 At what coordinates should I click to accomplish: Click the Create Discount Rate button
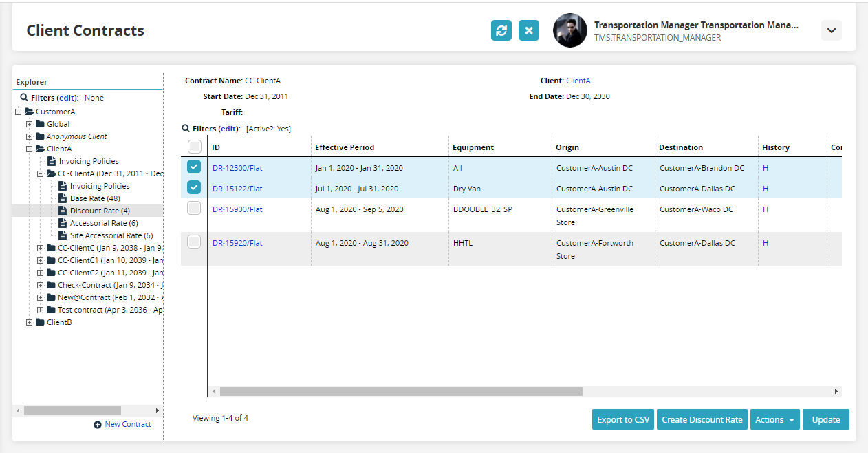(702, 419)
